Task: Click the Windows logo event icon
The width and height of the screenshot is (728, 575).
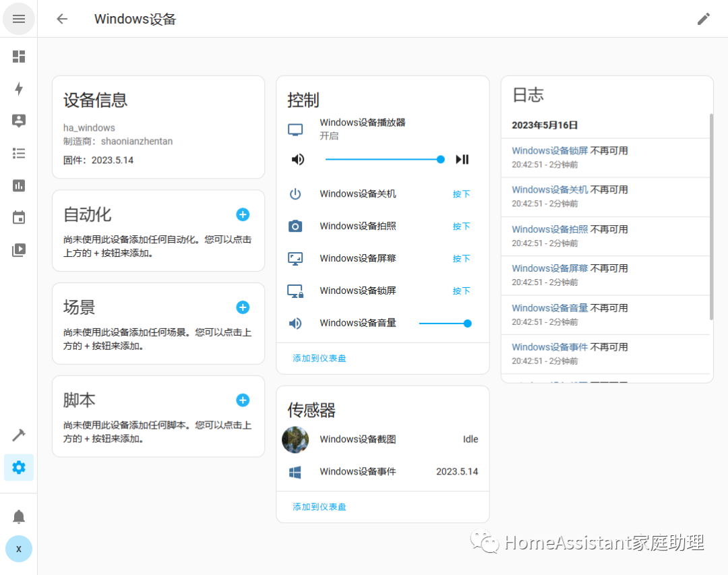Action: coord(295,472)
